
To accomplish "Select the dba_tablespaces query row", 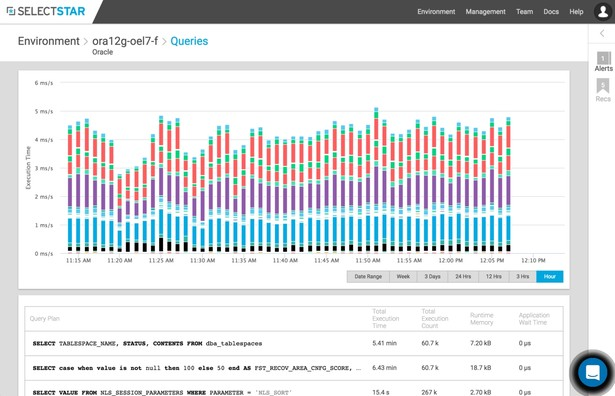I will click(x=294, y=343).
